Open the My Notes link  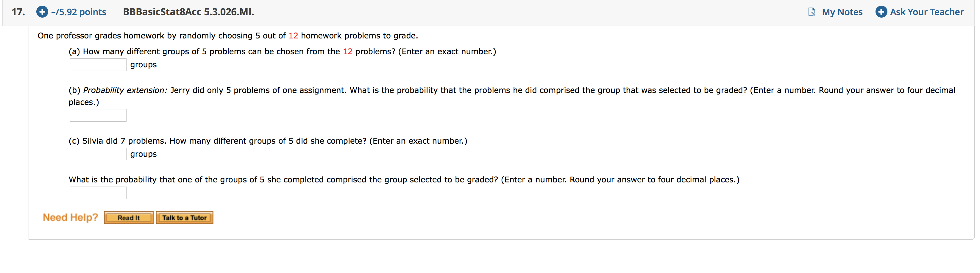(842, 12)
